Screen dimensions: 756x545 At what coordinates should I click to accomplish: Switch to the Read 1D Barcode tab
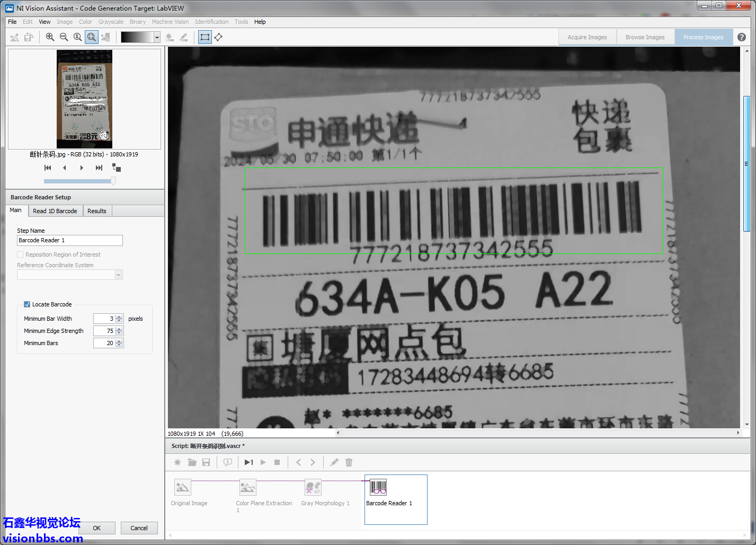pos(55,211)
